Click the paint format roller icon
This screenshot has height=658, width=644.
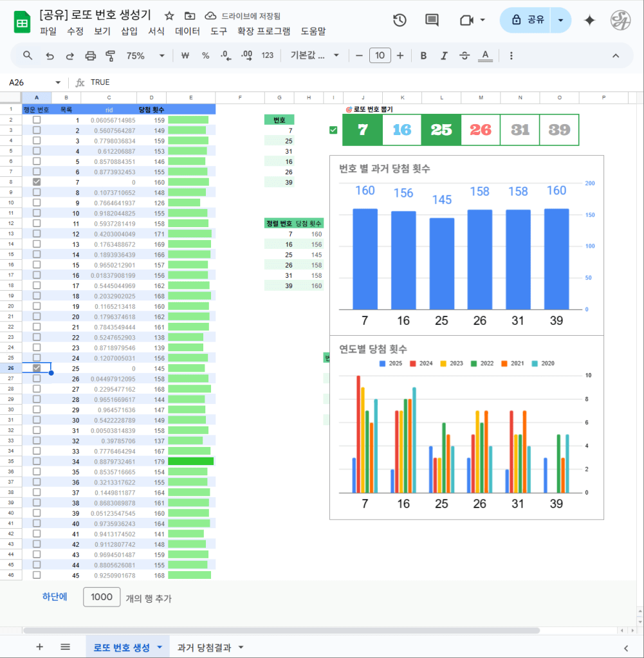tap(110, 56)
